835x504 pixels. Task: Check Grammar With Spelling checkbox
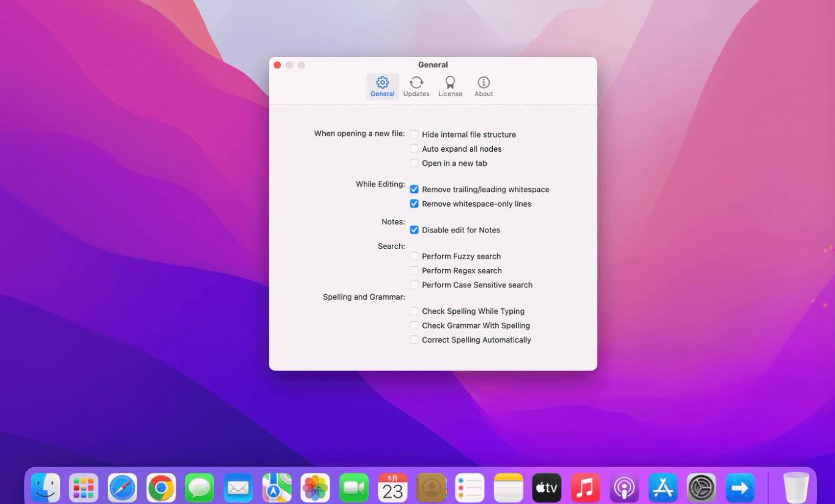coord(414,325)
